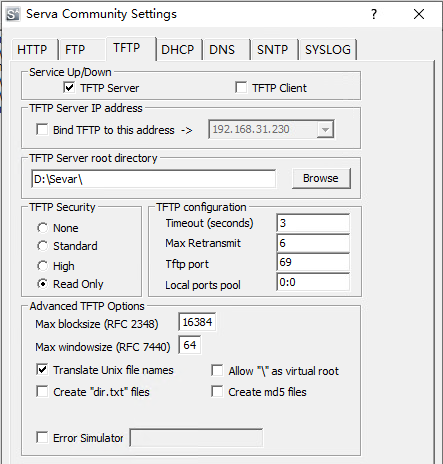This screenshot has width=443, height=464.
Task: Select High TFTP security option
Action: [42, 266]
